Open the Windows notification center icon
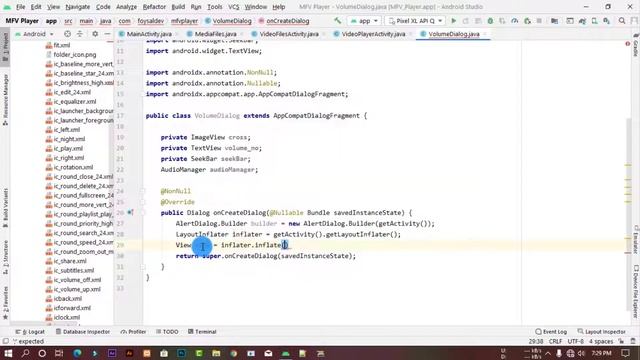Viewport: 640px width, 360px height. point(625,353)
